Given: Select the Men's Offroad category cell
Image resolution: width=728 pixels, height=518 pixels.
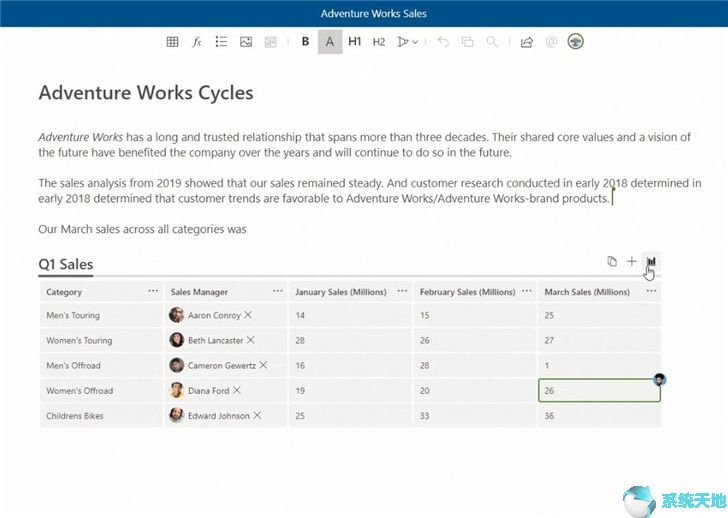Looking at the screenshot, I should tap(101, 365).
